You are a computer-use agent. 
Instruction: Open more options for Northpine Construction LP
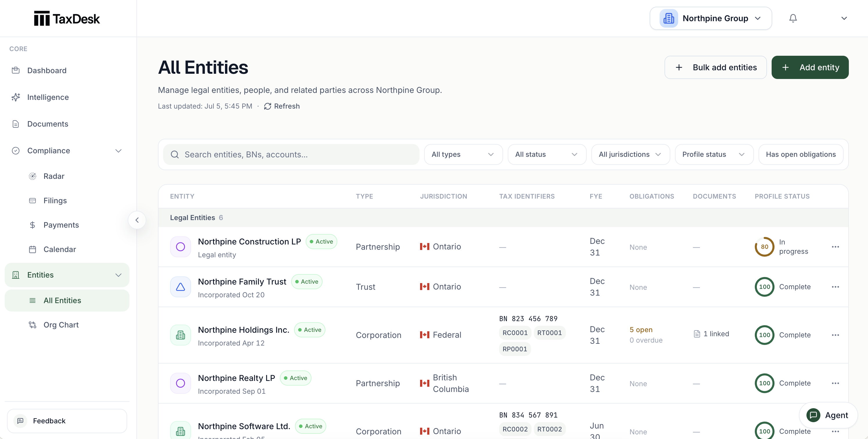point(835,247)
